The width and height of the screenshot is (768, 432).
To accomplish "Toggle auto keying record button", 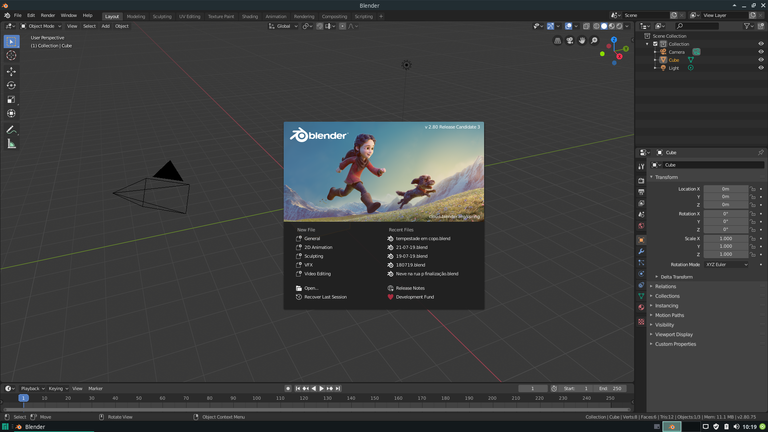I will 288,388.
